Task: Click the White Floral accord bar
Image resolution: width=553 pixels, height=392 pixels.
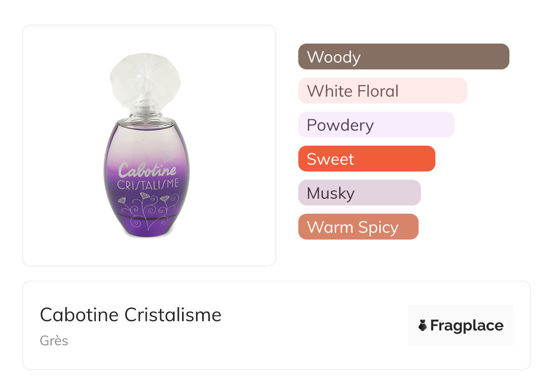Action: [382, 91]
